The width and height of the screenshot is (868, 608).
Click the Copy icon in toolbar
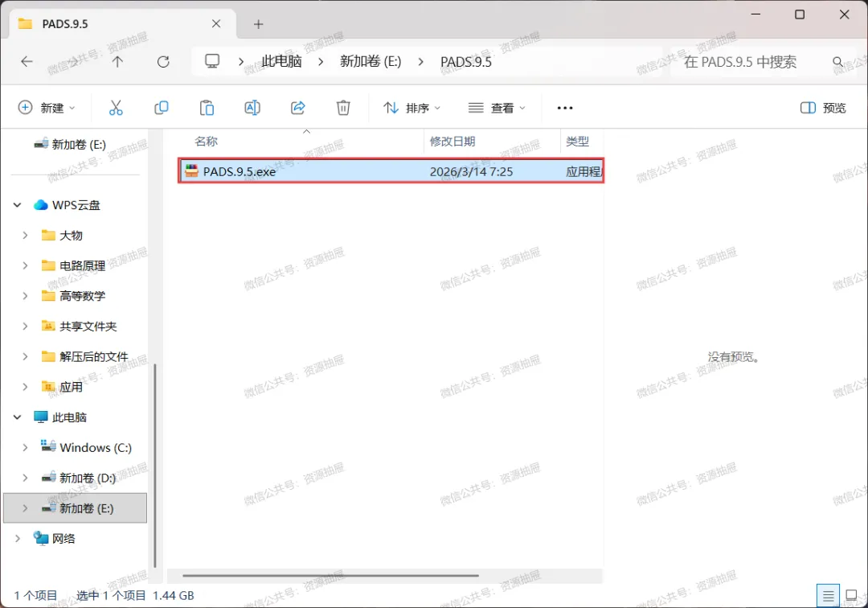(161, 108)
